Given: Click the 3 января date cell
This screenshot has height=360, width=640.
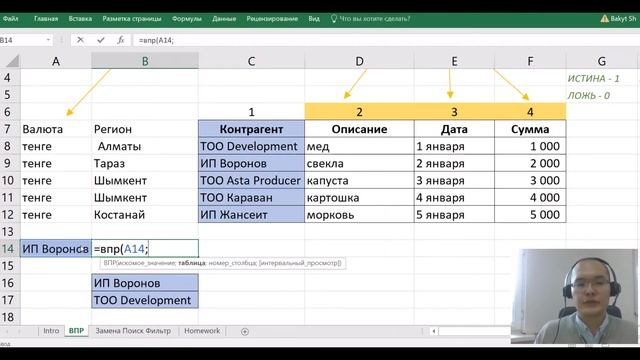Looking at the screenshot, I should (x=454, y=180).
